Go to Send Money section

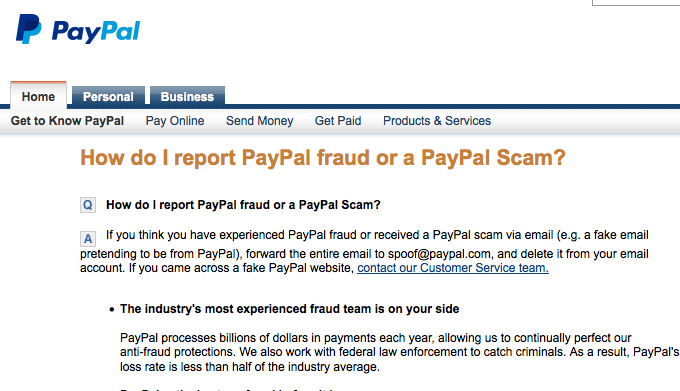259,121
